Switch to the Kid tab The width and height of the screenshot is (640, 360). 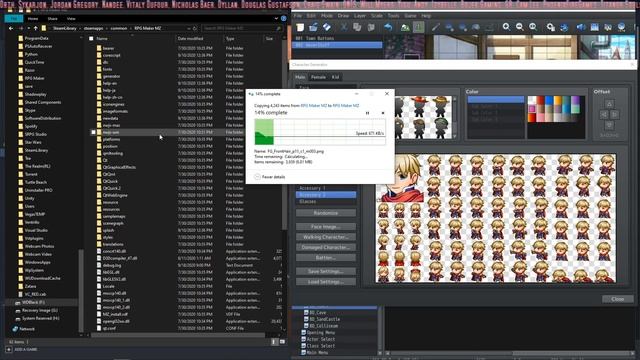(335, 77)
